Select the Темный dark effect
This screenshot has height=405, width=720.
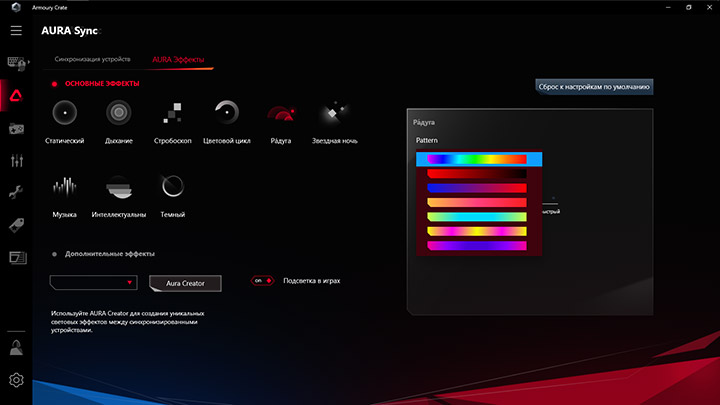173,196
